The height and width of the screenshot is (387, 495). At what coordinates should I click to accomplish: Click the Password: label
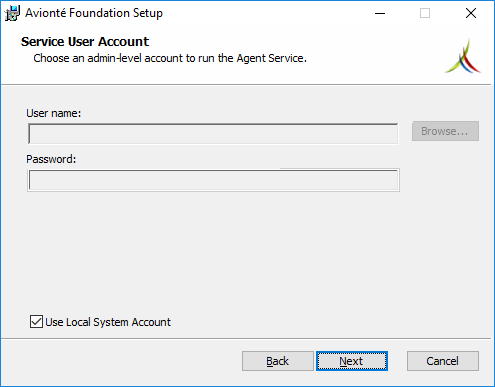point(51,159)
